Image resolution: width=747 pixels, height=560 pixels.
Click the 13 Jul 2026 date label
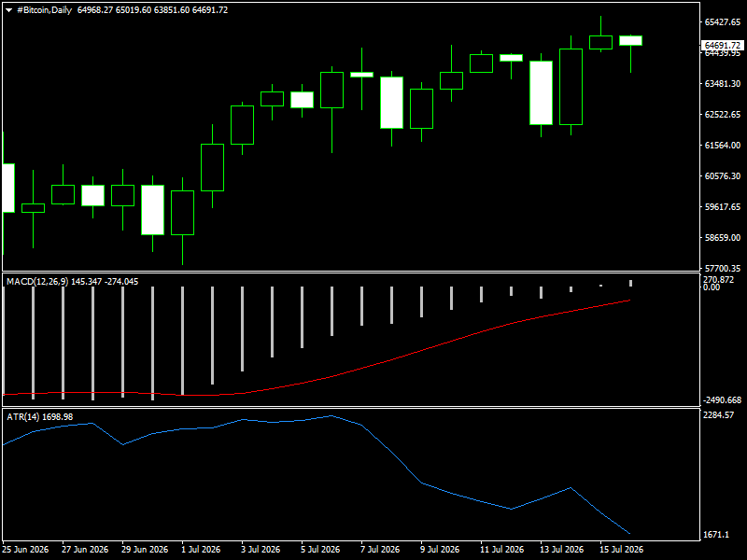coord(561,549)
